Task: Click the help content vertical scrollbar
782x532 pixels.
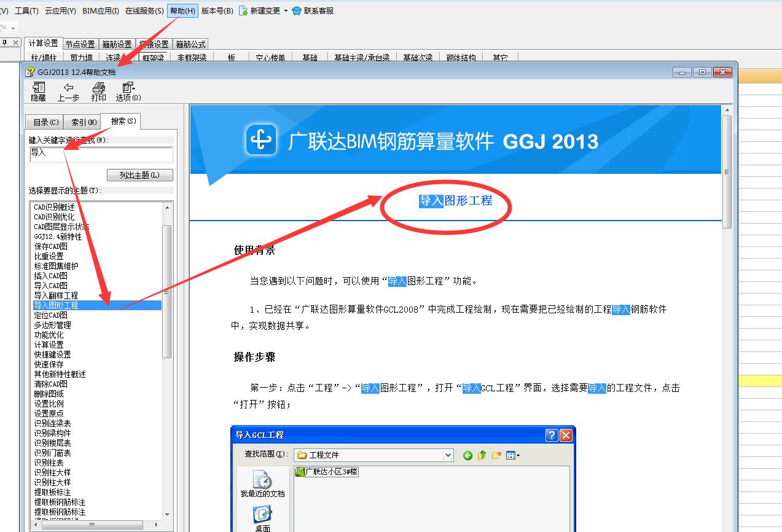Action: [x=727, y=171]
